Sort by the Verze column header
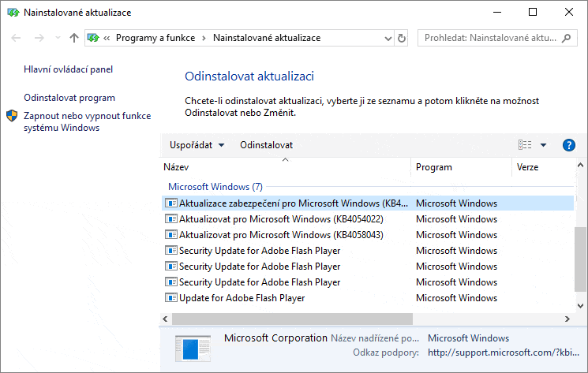 pos(543,167)
